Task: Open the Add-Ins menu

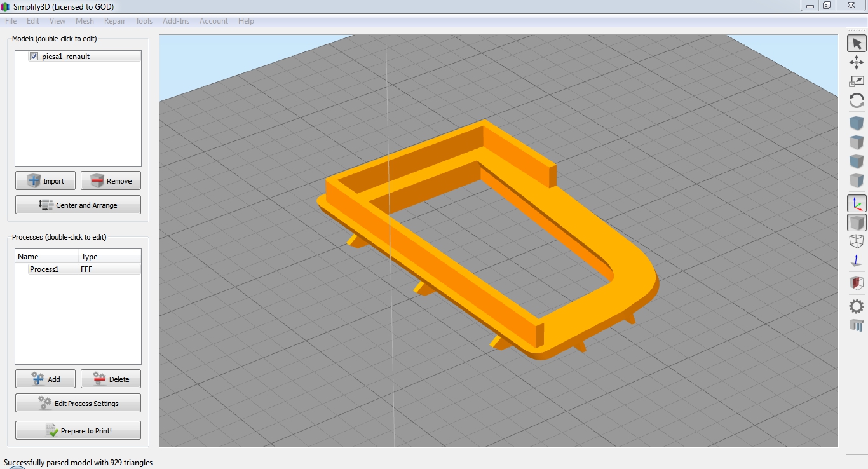Action: [x=176, y=21]
